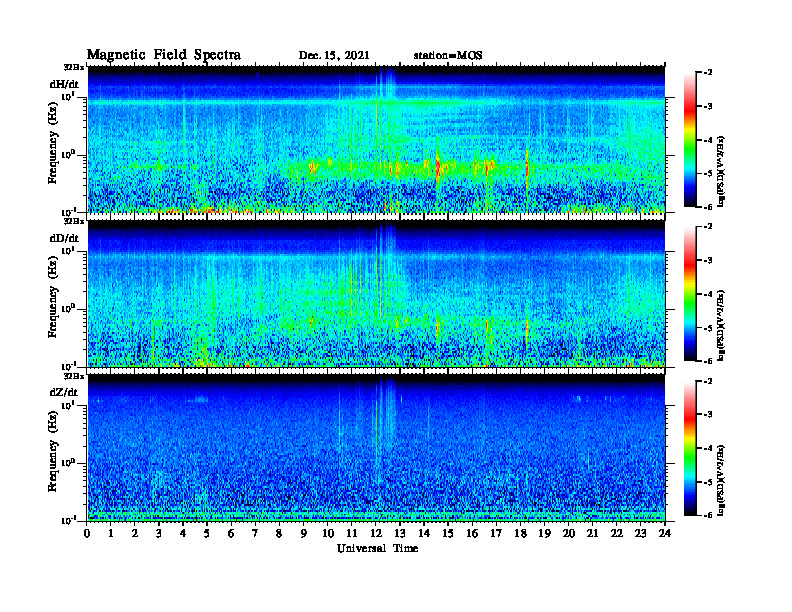792x612 pixels.
Task: Click the dD/dt panel color bar
Action: point(690,294)
